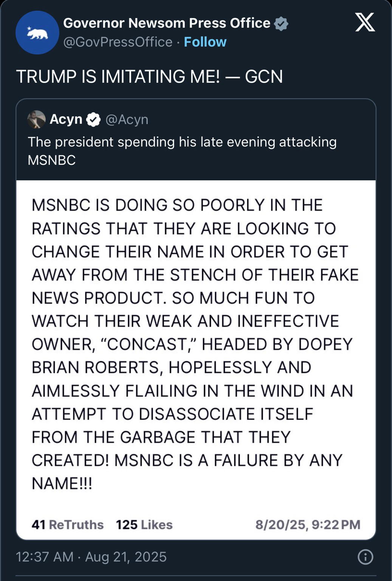Image resolution: width=392 pixels, height=581 pixels.
Task: Click the 125 Likes count
Action: point(144,525)
